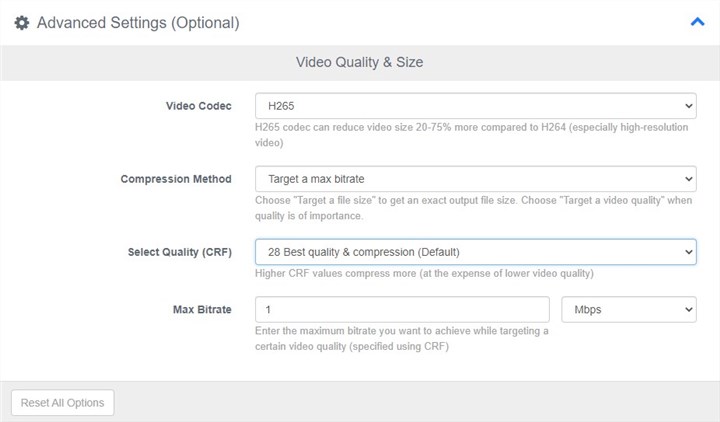This screenshot has height=422, width=720.
Task: Click the Select Quality (CRF) label
Action: tap(179, 252)
